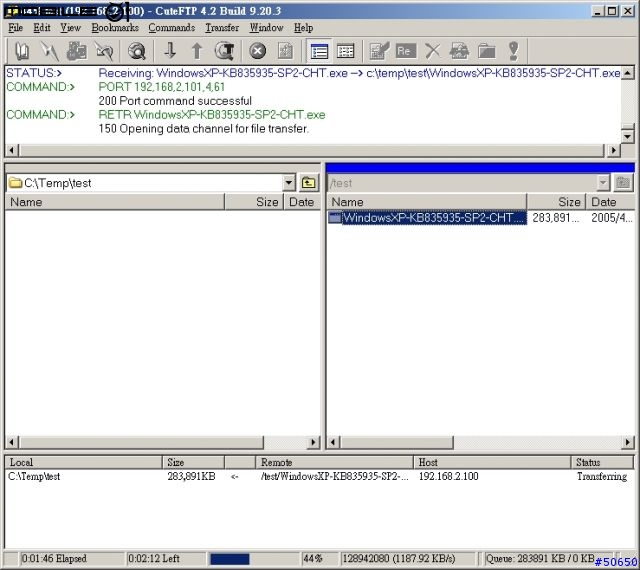The height and width of the screenshot is (570, 640).
Task: Click the queue Size column header
Action: (193, 462)
